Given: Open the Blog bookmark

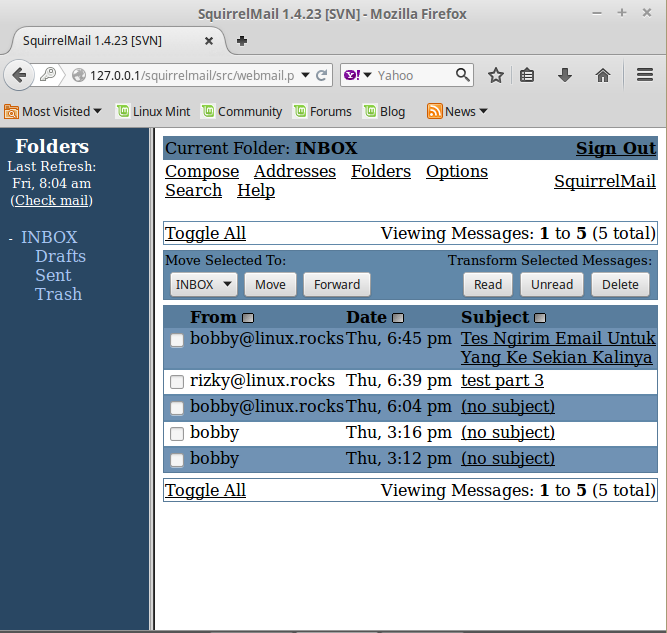Looking at the screenshot, I should (x=384, y=111).
